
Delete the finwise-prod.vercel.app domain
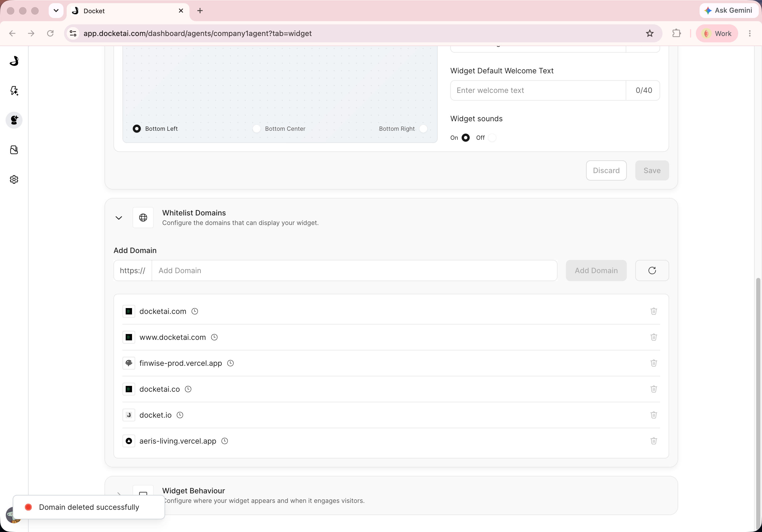654,363
